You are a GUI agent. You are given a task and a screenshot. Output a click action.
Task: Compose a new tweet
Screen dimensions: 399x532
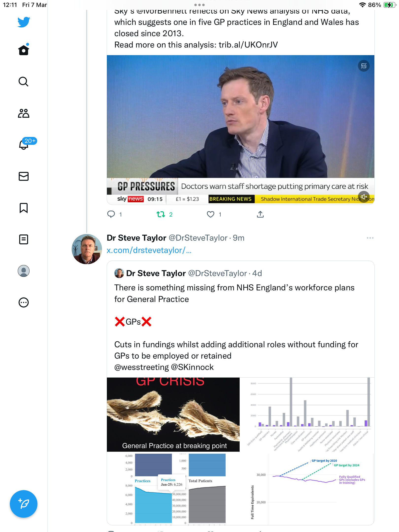point(24,504)
